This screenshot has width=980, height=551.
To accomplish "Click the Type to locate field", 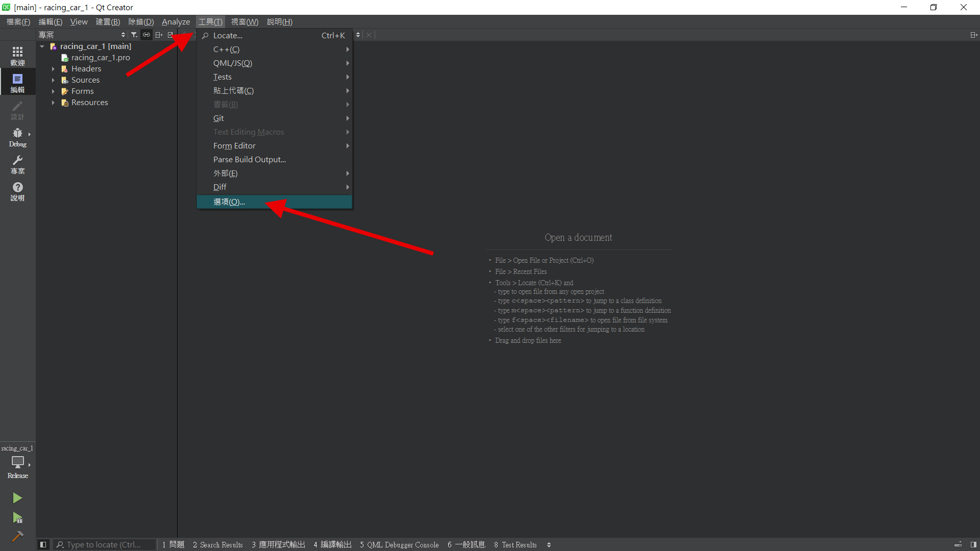I will click(104, 544).
